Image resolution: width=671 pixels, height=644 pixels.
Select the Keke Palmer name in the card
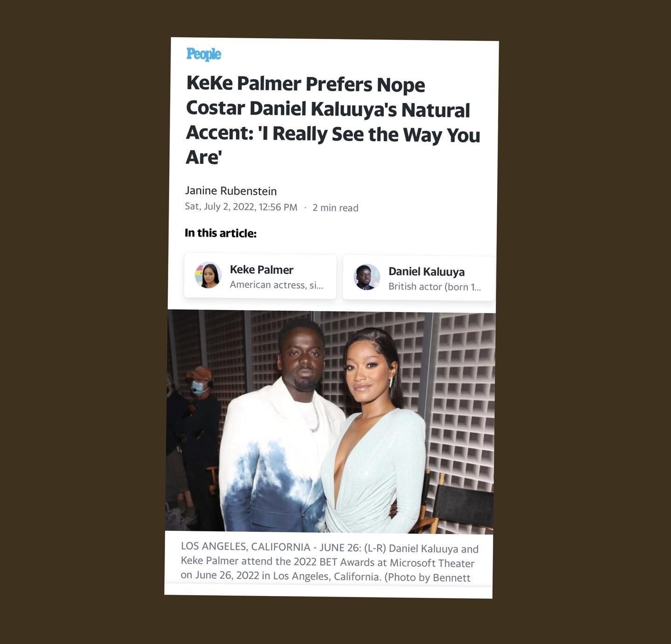click(x=261, y=270)
